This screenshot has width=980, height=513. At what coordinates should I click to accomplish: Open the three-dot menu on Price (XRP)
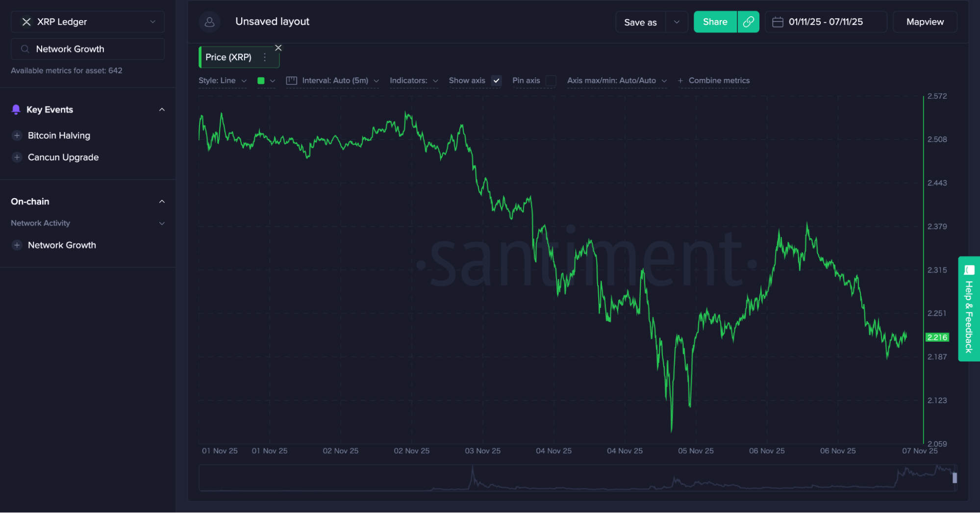[x=265, y=57]
